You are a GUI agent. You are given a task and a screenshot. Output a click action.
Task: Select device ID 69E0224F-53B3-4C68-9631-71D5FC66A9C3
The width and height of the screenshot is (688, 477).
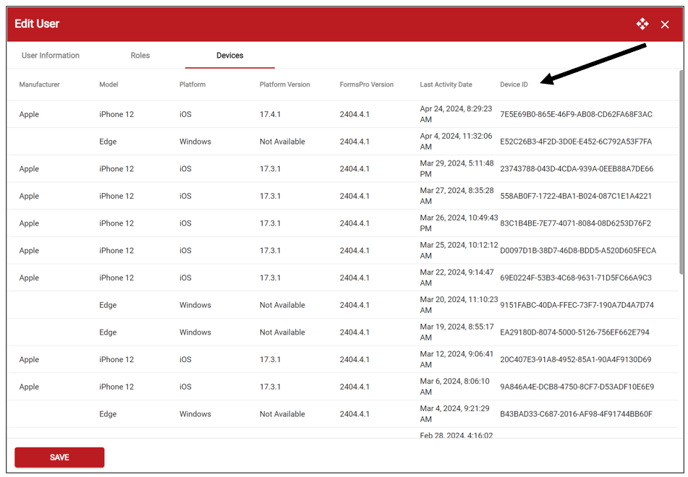(x=576, y=277)
